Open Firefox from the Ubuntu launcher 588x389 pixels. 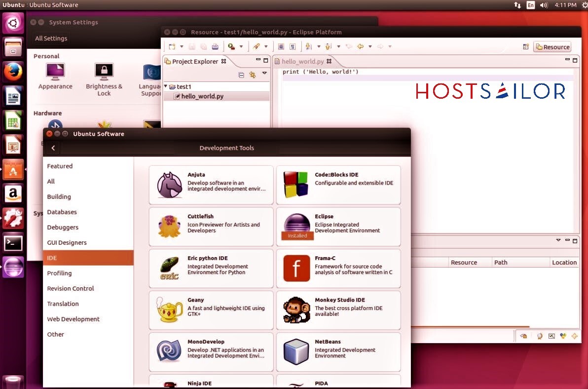point(13,72)
